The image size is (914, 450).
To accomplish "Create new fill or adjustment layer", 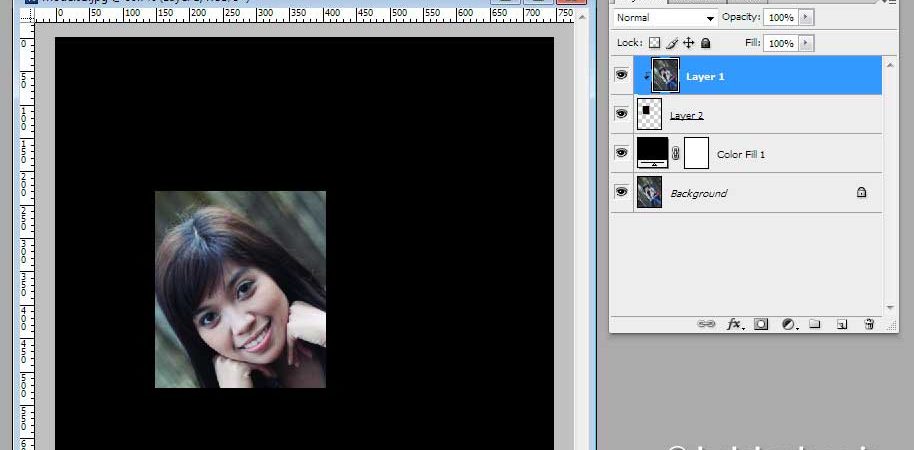I will pyautogui.click(x=789, y=324).
